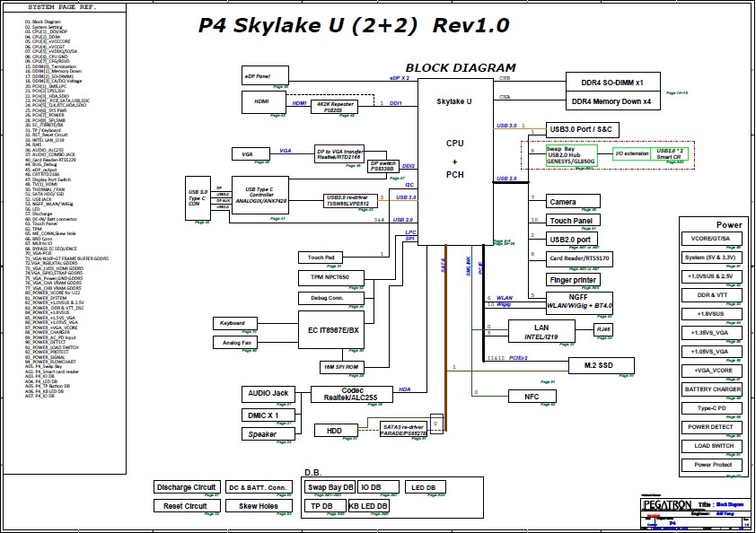Select the DP switch PS8338B block
This screenshot has height=533, width=756.
[382, 166]
